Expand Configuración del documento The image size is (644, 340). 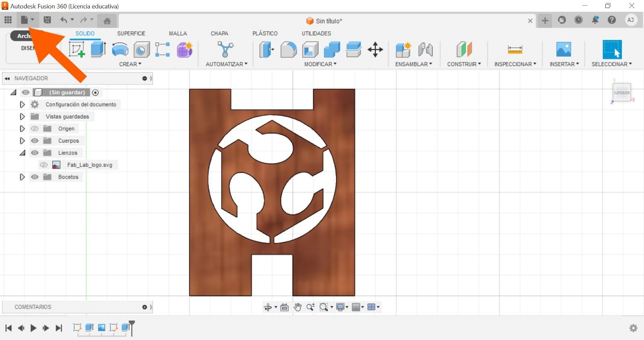(x=22, y=104)
